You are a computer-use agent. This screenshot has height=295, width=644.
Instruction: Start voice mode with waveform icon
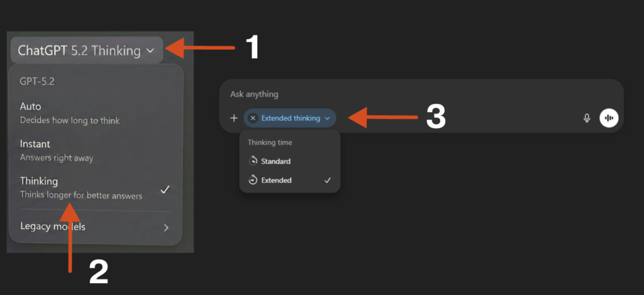pos(609,118)
